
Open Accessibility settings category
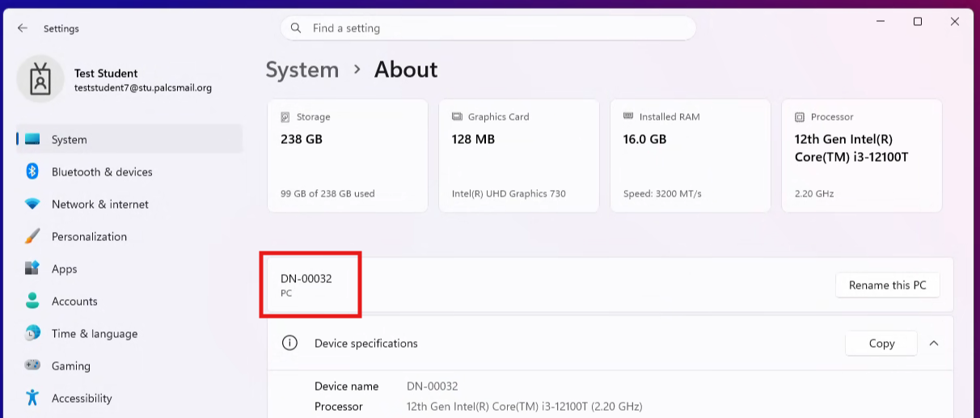(x=129, y=398)
